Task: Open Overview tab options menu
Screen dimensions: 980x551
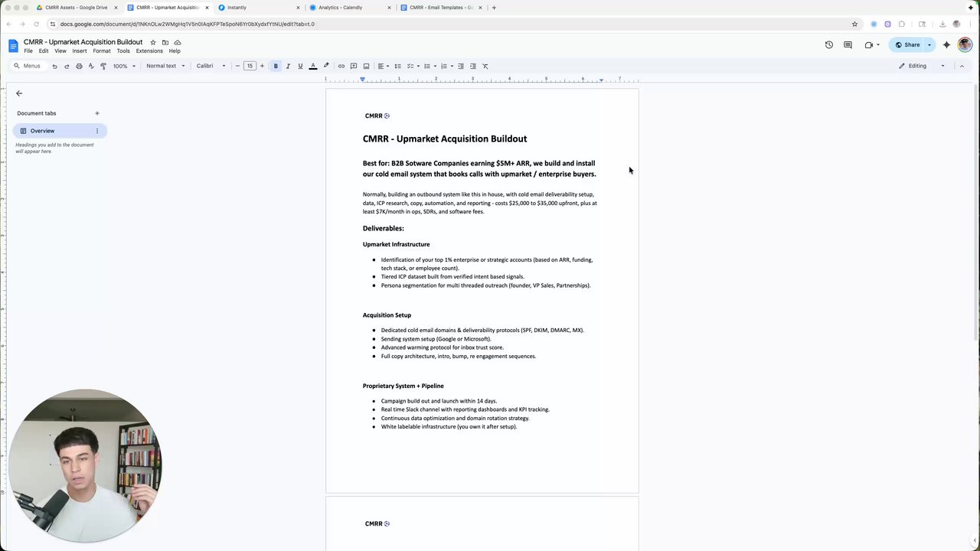Action: tap(97, 131)
